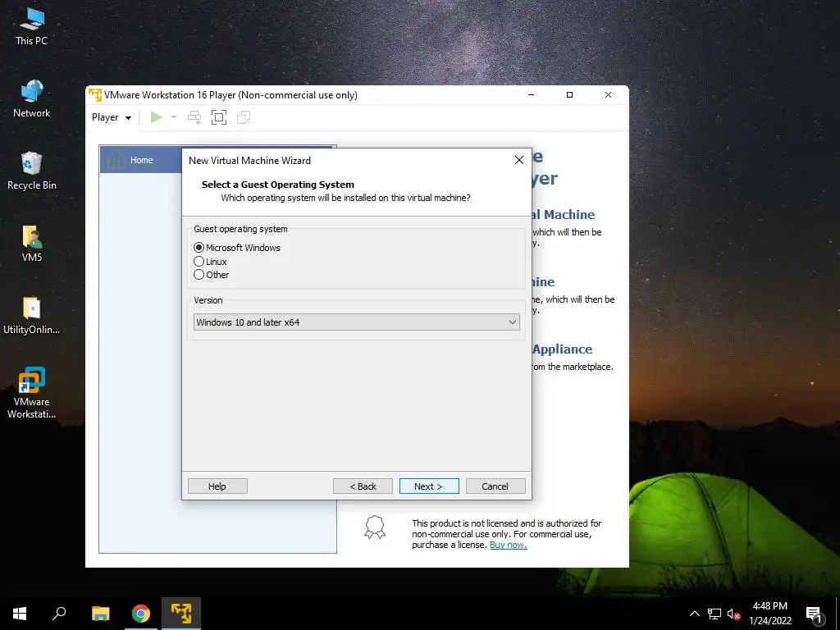
Task: Show hidden system tray icons
Action: 694,614
